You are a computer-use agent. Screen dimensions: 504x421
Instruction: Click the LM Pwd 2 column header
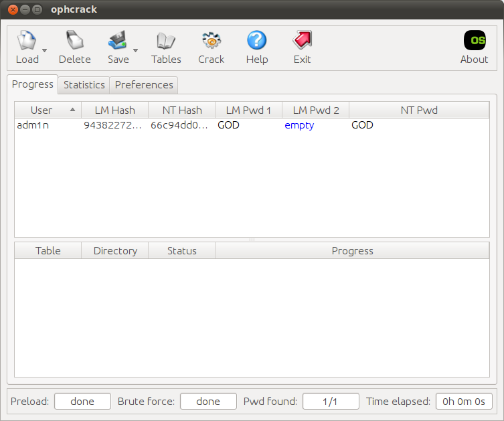click(x=316, y=110)
